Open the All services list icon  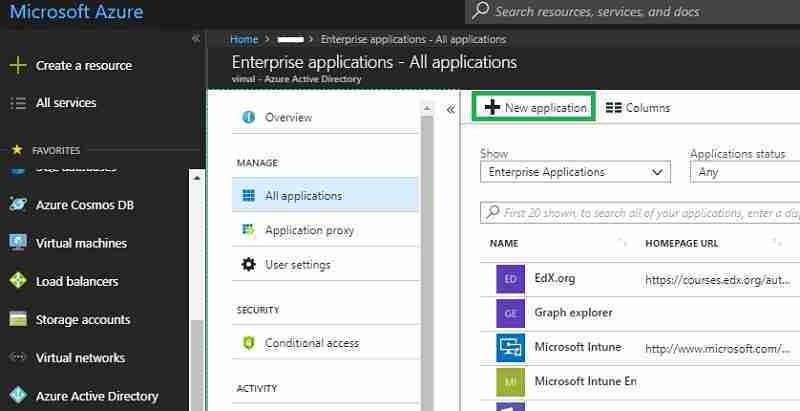click(x=18, y=103)
